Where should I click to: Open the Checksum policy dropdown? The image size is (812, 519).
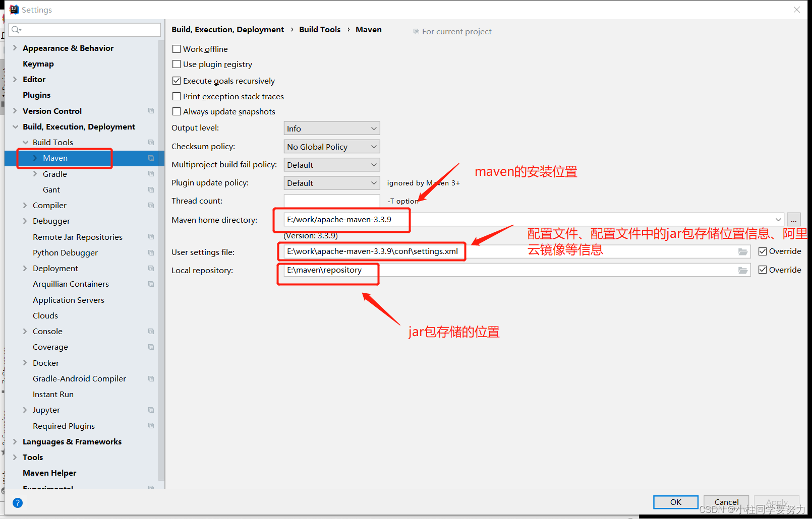332,147
